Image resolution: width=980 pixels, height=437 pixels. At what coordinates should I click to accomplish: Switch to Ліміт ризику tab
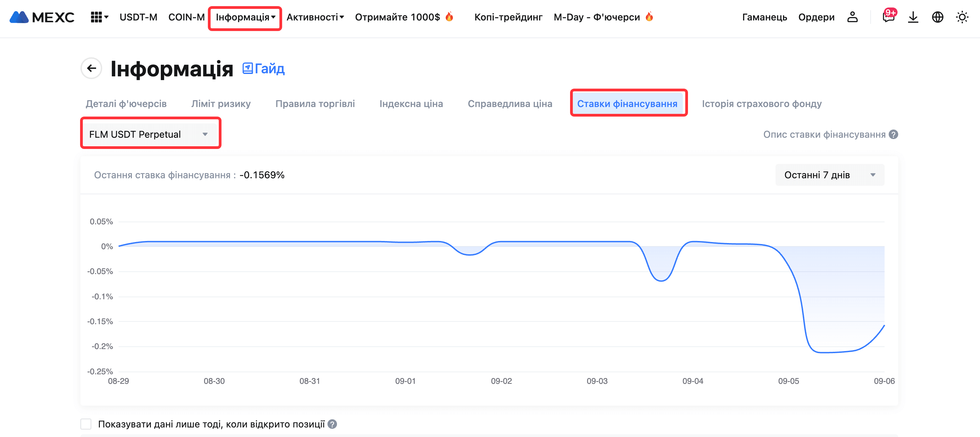(x=221, y=104)
